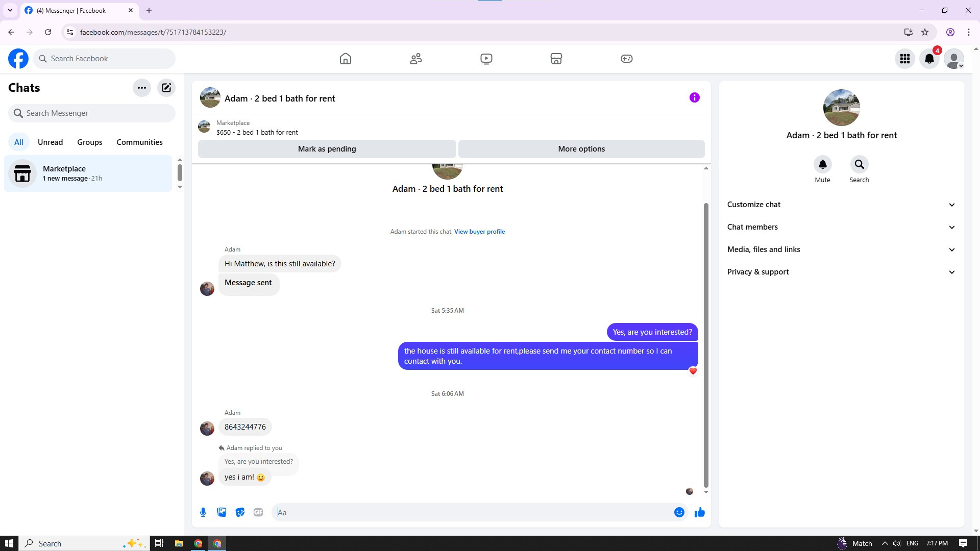
Task: Click the Mark as pending button
Action: coord(327,149)
